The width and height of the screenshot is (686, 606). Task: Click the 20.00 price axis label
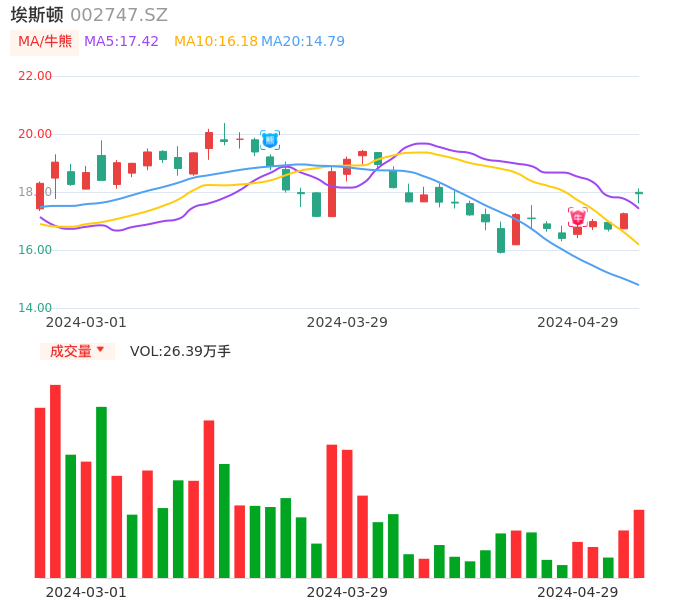coord(36,134)
